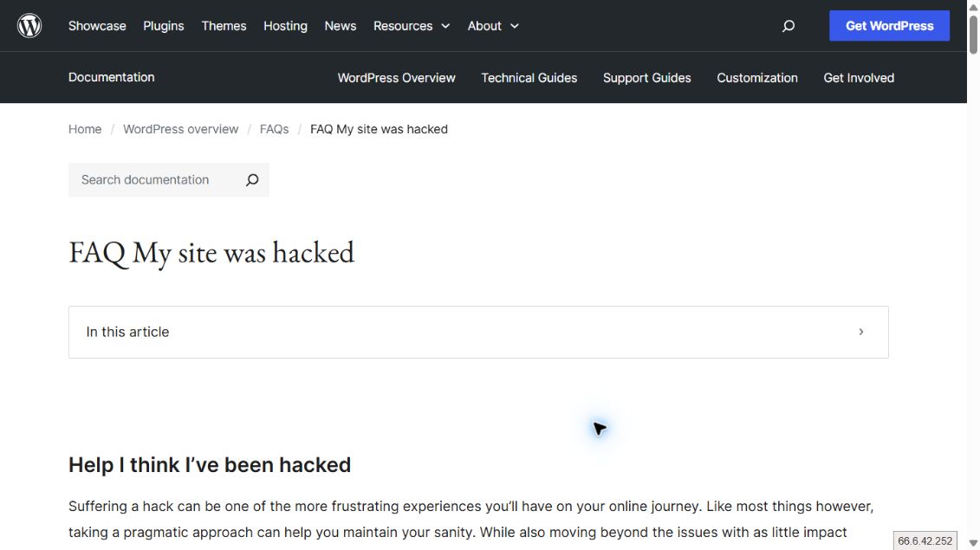Click the WordPress logo icon
This screenshot has width=980, height=550.
(x=29, y=26)
